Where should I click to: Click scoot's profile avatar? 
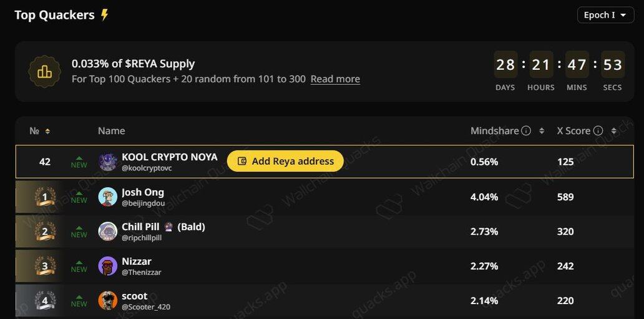pos(107,301)
